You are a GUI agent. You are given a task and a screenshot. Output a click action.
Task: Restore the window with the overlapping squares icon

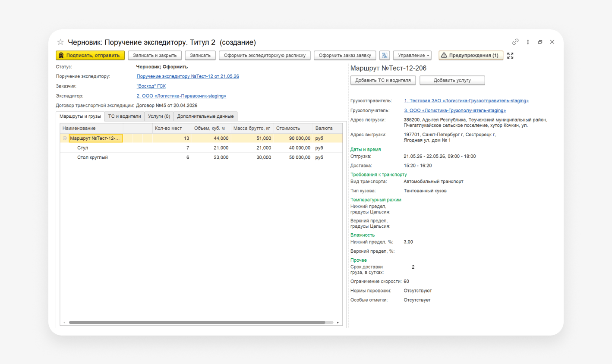click(540, 42)
